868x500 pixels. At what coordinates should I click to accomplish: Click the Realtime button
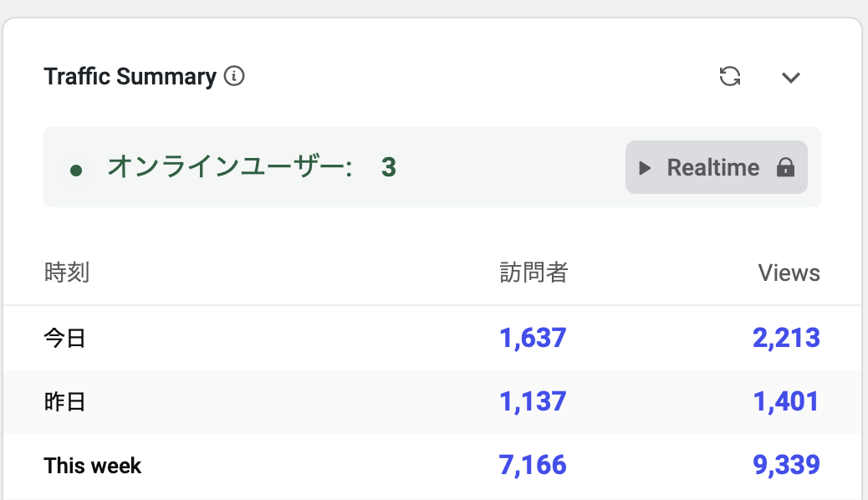tap(715, 167)
